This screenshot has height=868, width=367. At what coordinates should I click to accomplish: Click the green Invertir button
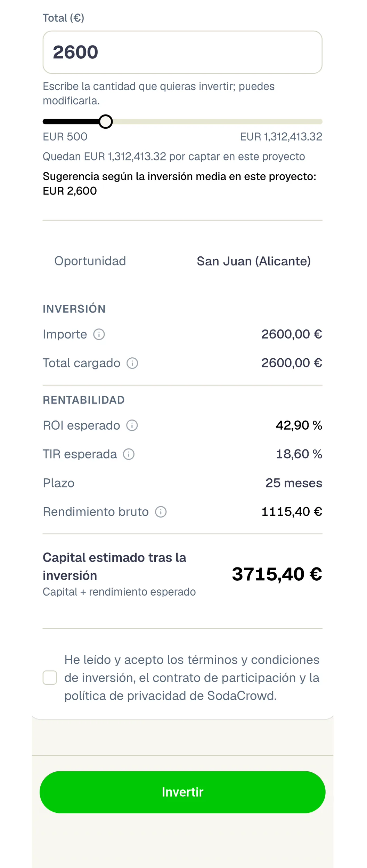coord(182,792)
